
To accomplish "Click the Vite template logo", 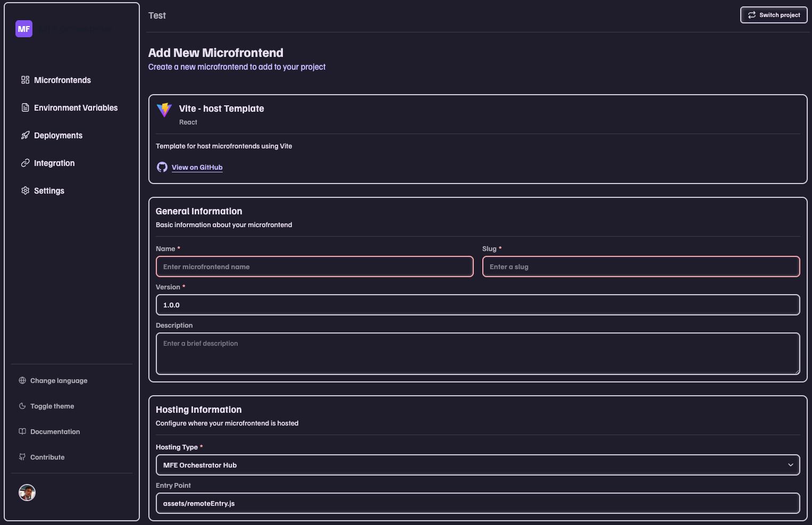I will (164, 110).
